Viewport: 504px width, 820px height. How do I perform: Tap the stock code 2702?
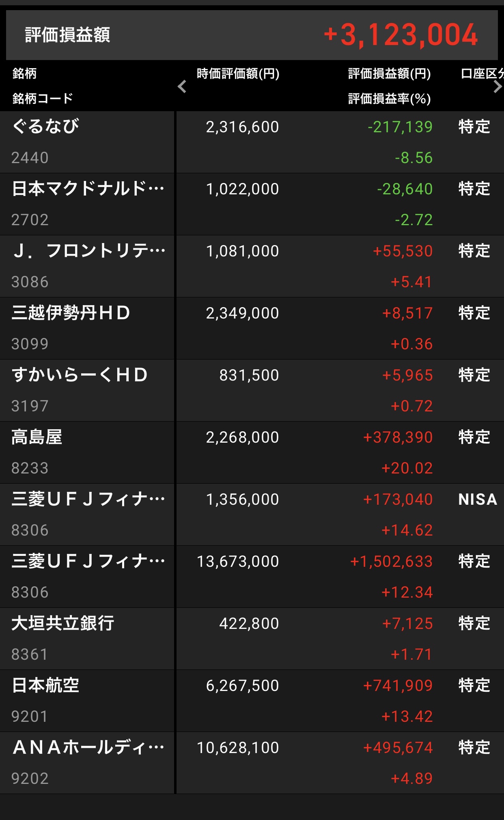click(30, 220)
